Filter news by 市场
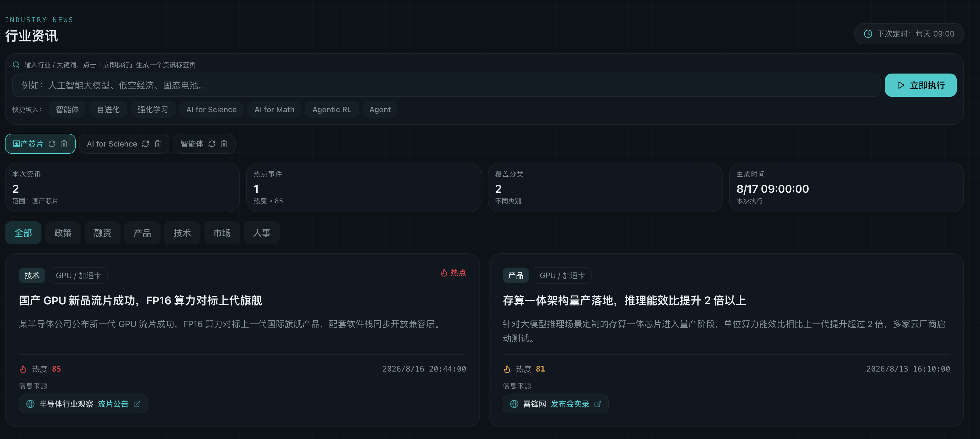 222,233
